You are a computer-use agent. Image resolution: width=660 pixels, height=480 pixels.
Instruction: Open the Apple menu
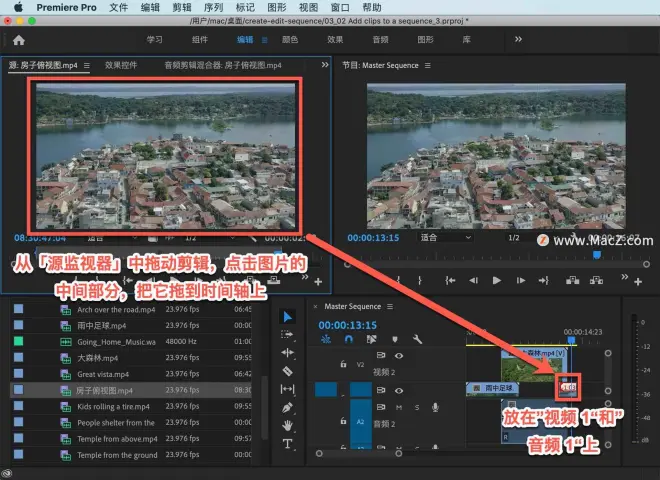pos(18,7)
